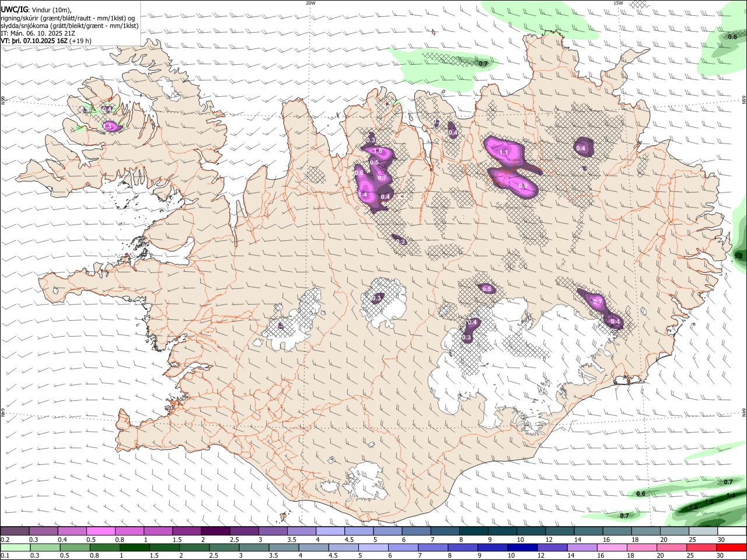The width and height of the screenshot is (747, 560).
Task: Click the white 30+ snow scale swatch
Action: [732, 531]
